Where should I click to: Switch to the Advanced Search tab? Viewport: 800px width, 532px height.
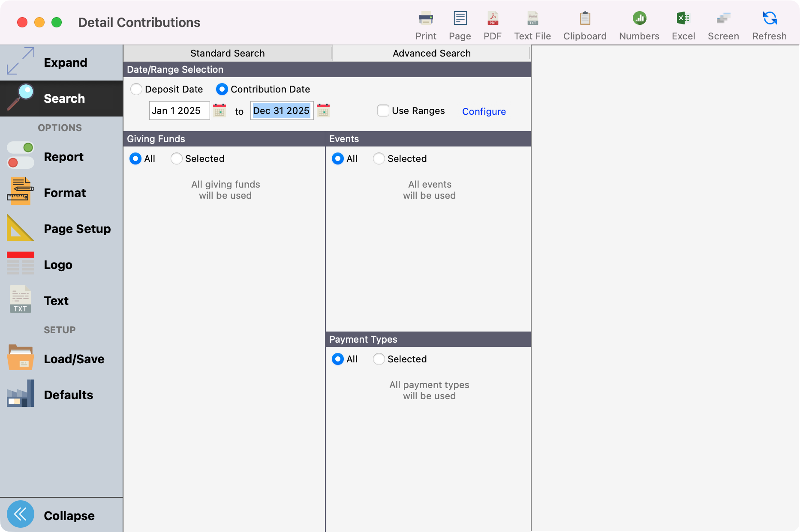tap(432, 53)
